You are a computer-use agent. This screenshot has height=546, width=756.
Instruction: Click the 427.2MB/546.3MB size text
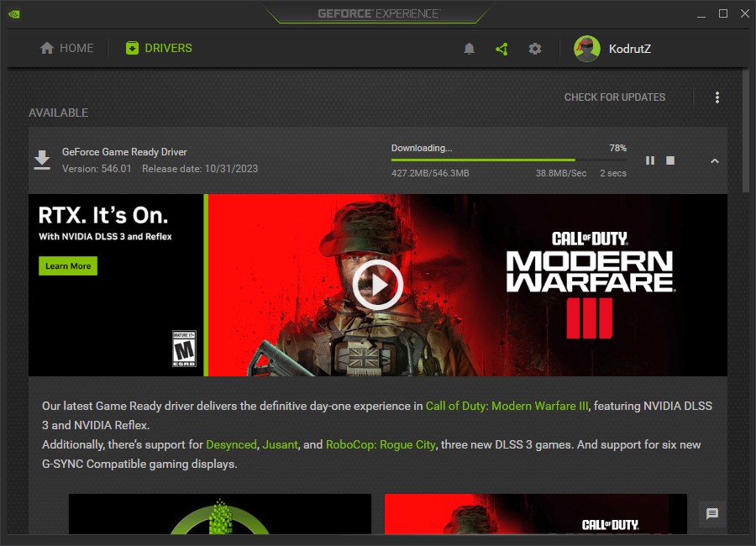(x=430, y=173)
